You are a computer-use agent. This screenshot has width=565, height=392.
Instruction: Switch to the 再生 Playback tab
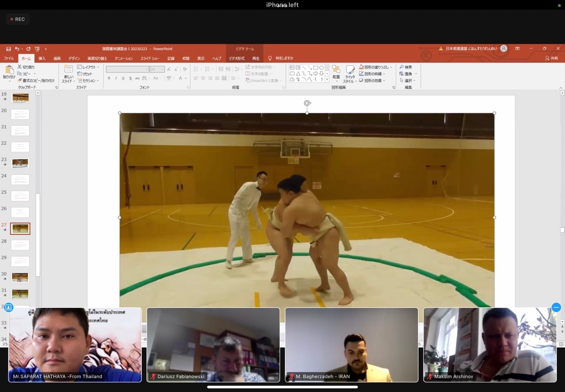click(256, 58)
